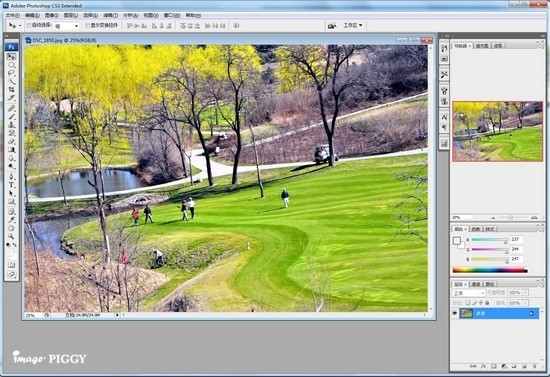The image size is (550, 377).
Task: Toggle lock all in Layers panel
Action: point(487,303)
